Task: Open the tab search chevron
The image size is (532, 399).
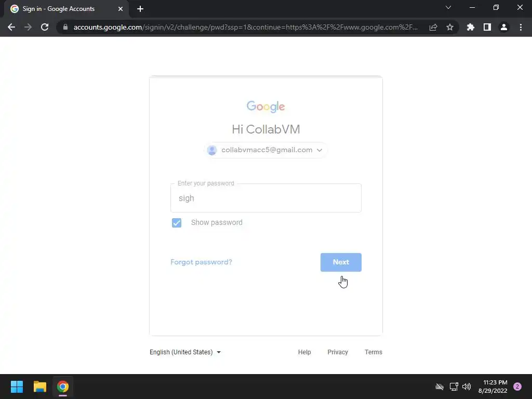Action: 448,7
